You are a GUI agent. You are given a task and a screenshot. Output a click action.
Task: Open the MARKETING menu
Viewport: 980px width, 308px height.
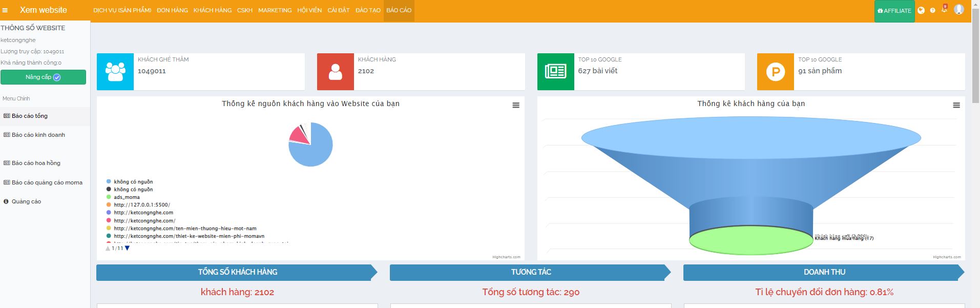275,10
